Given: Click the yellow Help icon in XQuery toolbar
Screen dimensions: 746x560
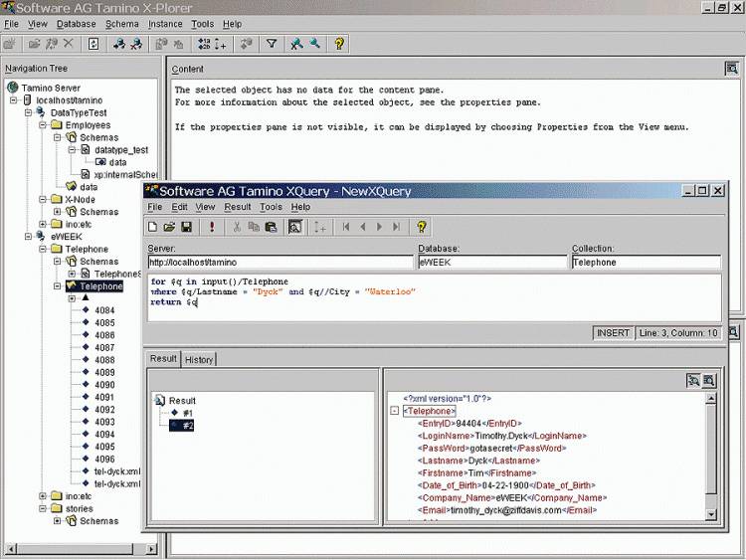Looking at the screenshot, I should [421, 227].
